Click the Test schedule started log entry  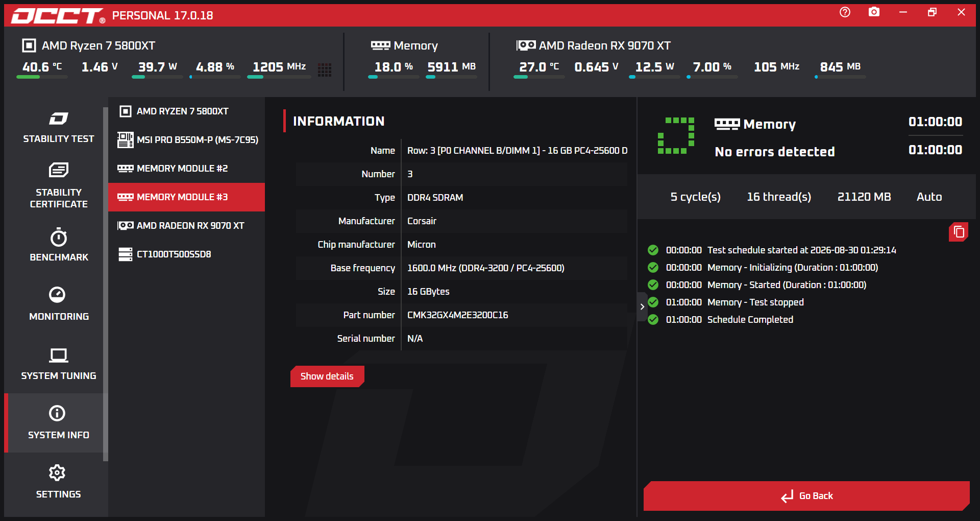click(801, 250)
